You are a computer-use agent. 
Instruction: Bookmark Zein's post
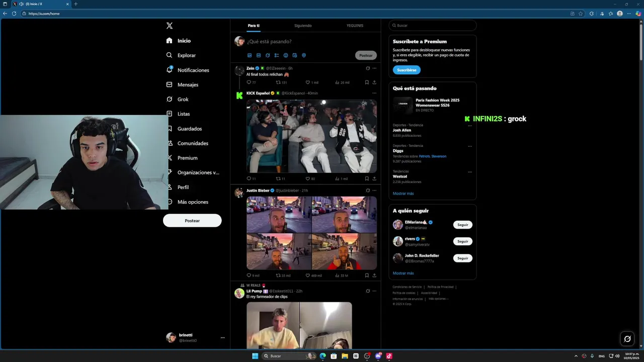[367, 82]
